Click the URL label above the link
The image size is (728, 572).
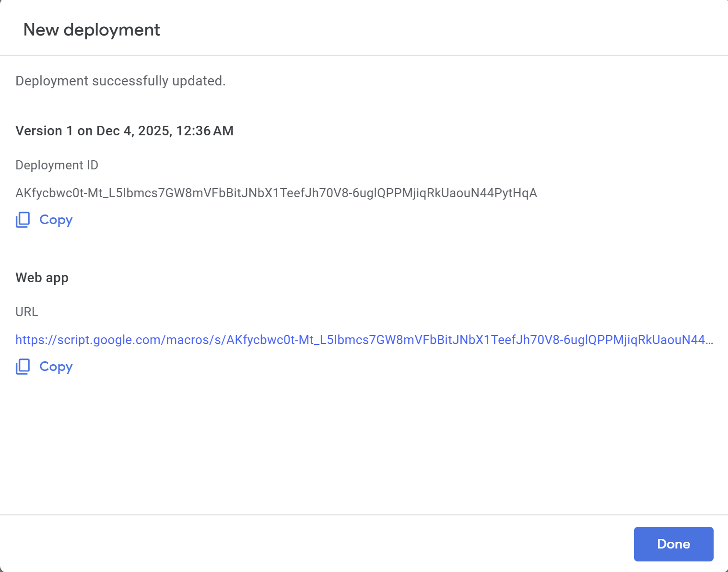pyautogui.click(x=27, y=312)
